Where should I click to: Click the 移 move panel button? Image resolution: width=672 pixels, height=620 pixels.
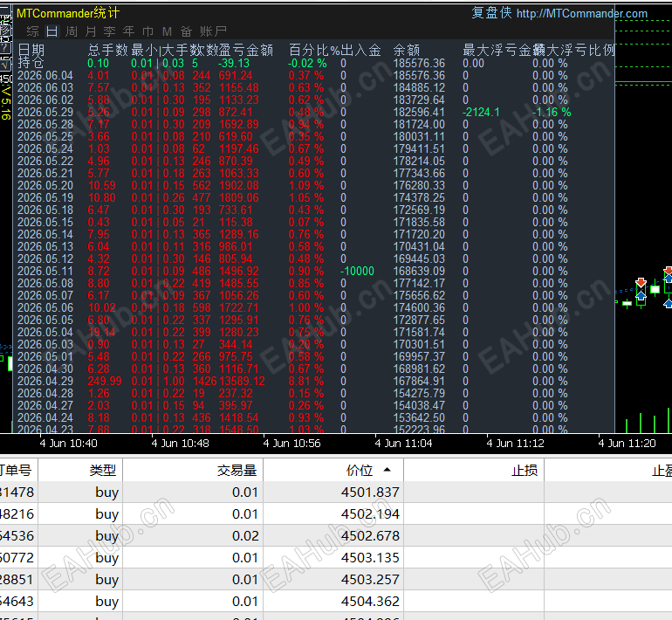coord(5,31)
